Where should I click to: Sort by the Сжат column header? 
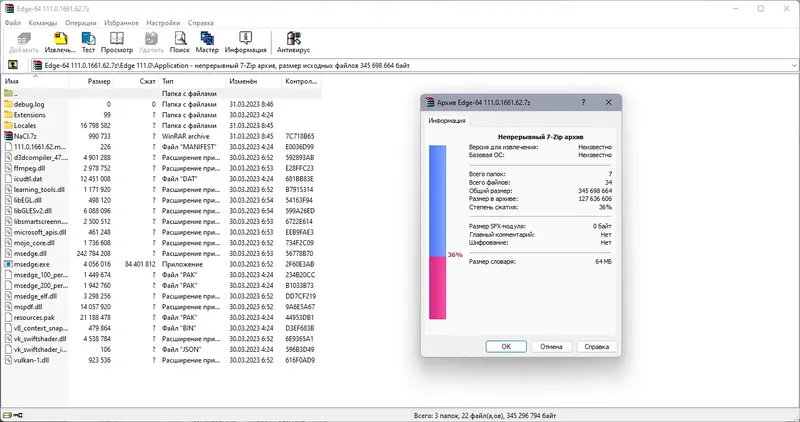[136, 81]
